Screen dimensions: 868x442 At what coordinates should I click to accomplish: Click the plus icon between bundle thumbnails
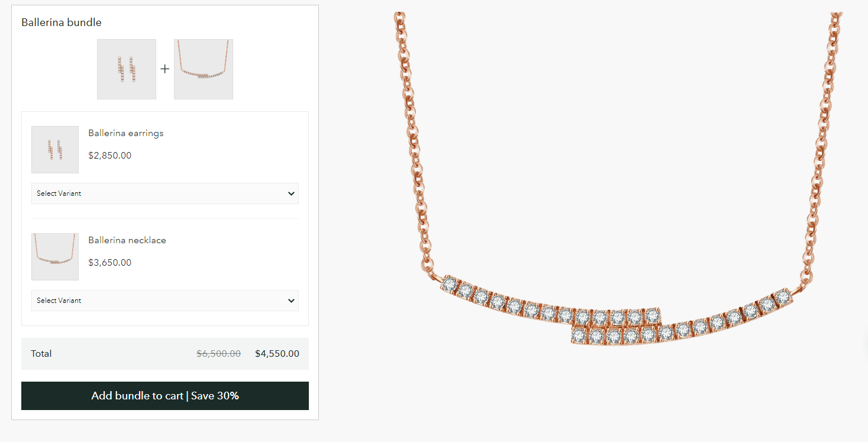[165, 69]
